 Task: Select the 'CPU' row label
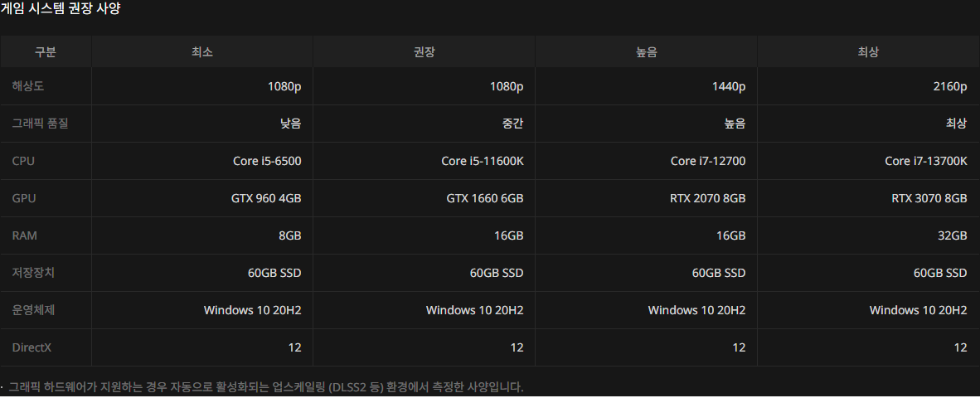(x=23, y=161)
